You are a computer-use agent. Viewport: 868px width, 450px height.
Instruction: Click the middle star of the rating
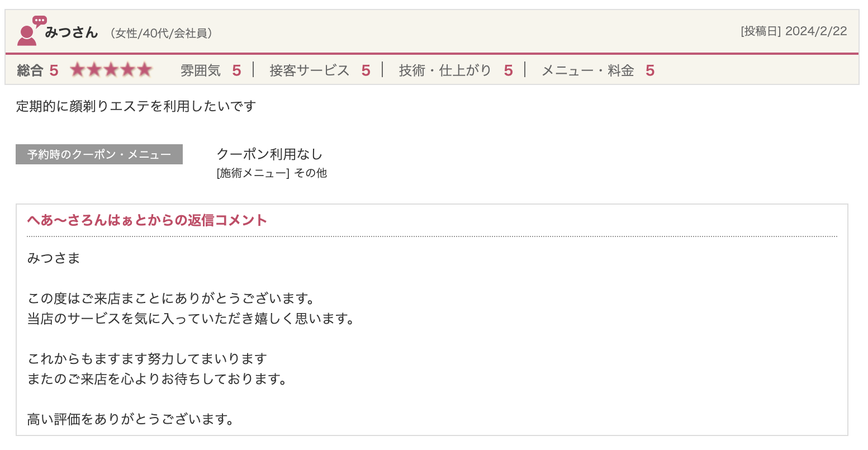click(111, 70)
